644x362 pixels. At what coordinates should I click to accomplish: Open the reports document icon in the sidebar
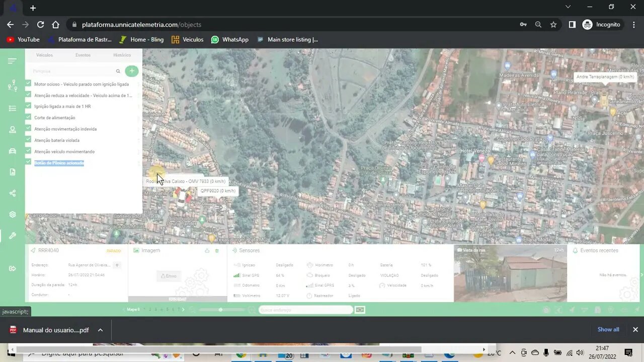[12, 172]
